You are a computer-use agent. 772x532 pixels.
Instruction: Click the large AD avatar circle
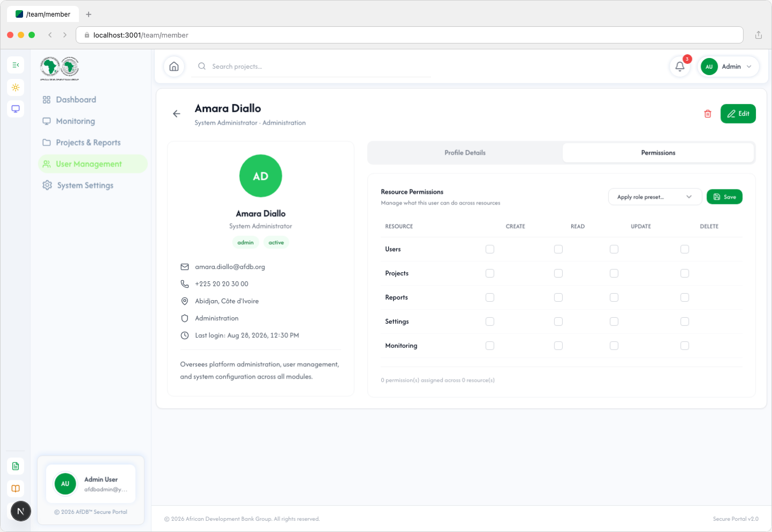point(260,176)
